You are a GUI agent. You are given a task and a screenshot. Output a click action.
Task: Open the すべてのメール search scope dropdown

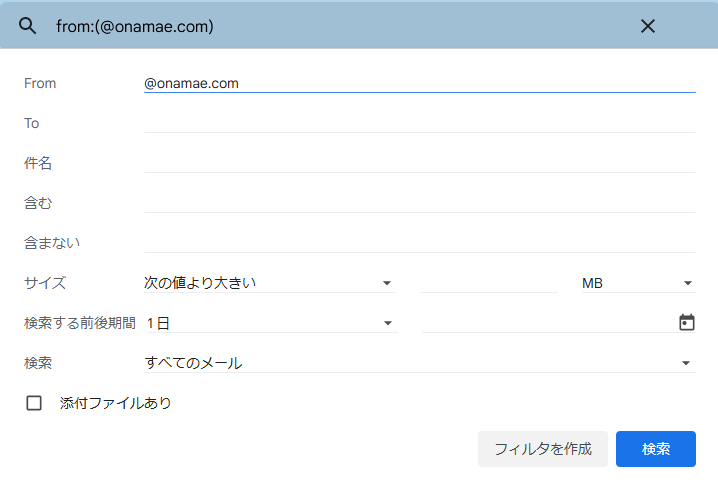419,363
